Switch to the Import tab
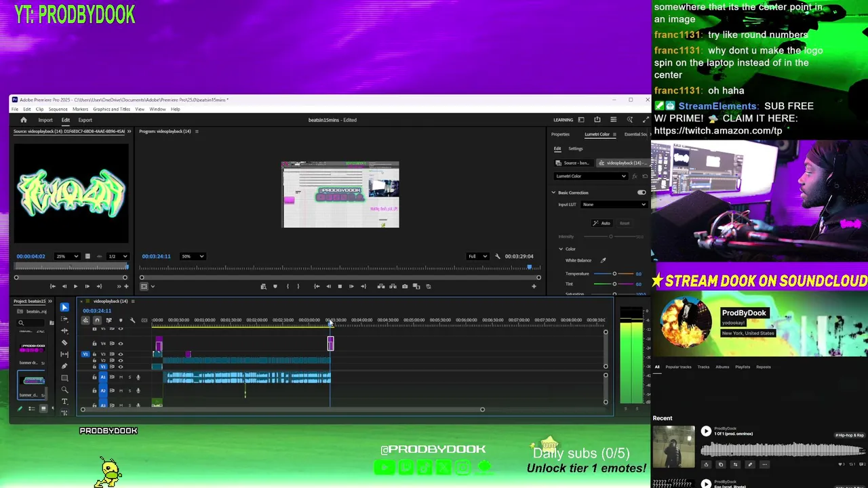868x488 pixels. (x=45, y=120)
